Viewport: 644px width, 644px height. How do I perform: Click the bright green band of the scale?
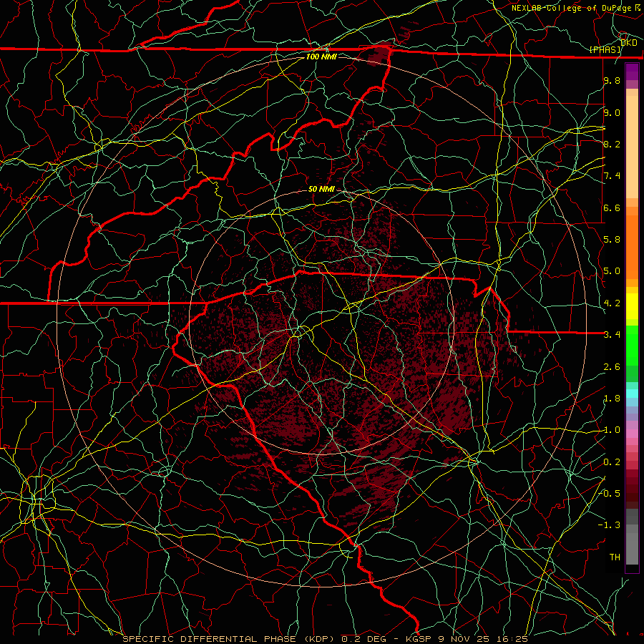632,345
